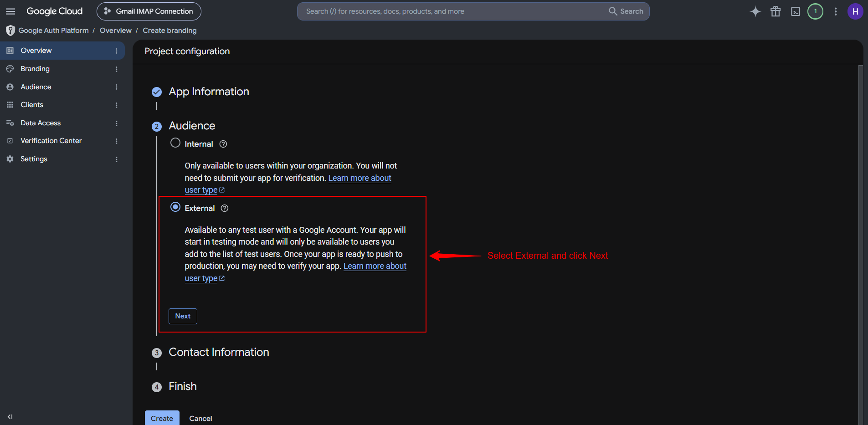Go to Google Auth Platform breadcrumb
Screen dimensions: 868x425
[54, 31]
